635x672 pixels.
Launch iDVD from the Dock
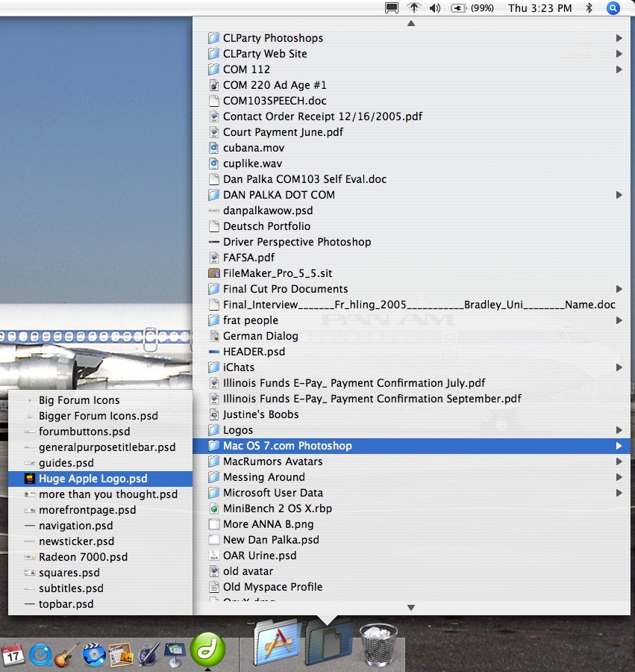[94, 654]
